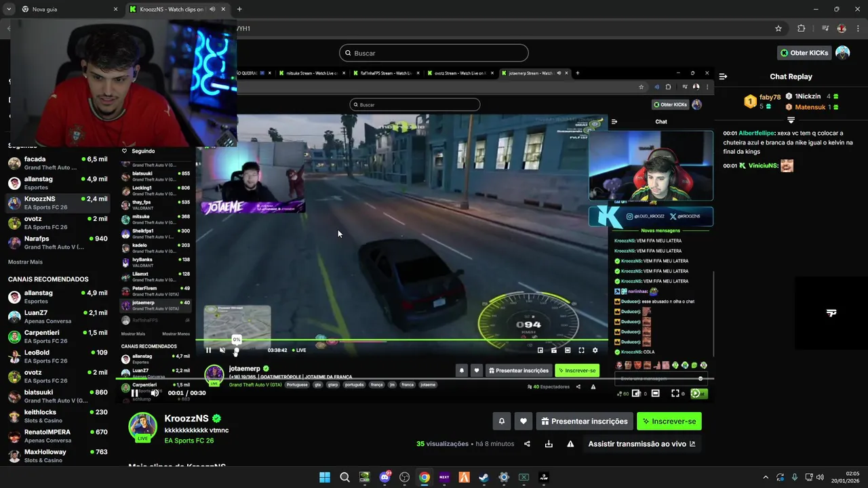868x488 pixels.
Task: Open allanstag followed channel with 4,9 mil
Action: click(58, 183)
